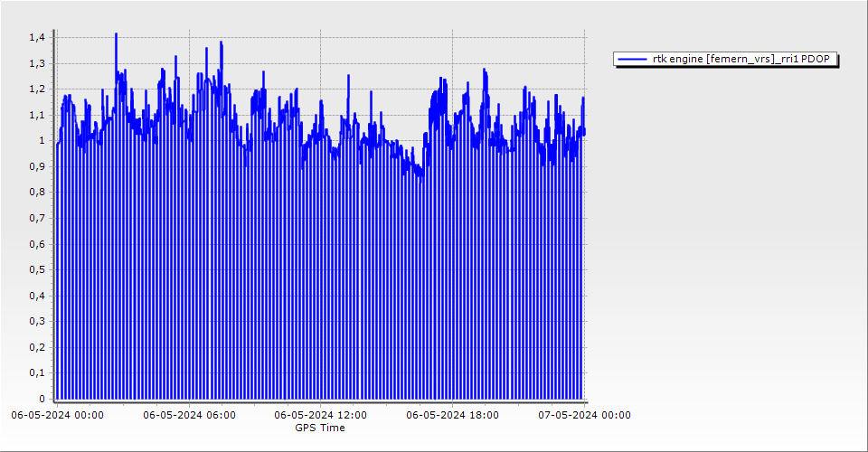Select the 1,3 y-axis tick label
This screenshot has width=868, height=452.
click(x=36, y=63)
